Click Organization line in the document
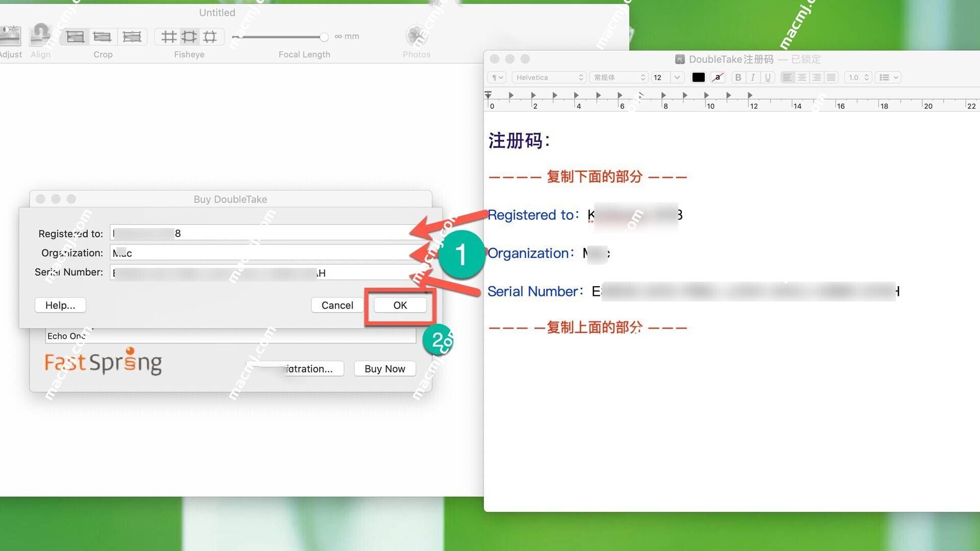This screenshot has width=980, height=551. (549, 253)
